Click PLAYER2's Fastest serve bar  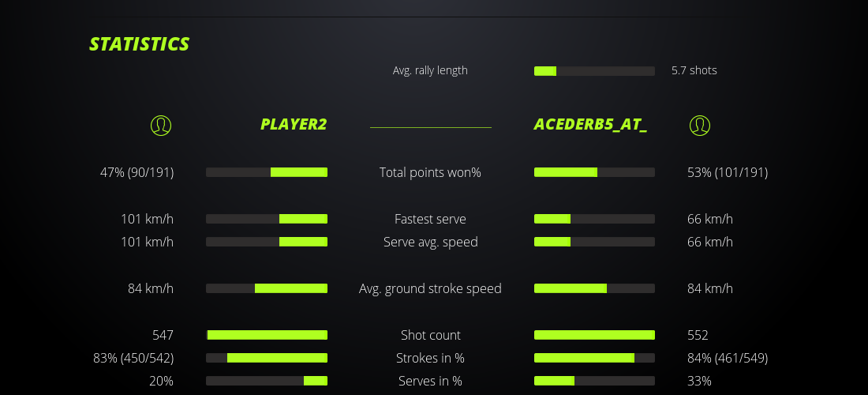tap(267, 219)
